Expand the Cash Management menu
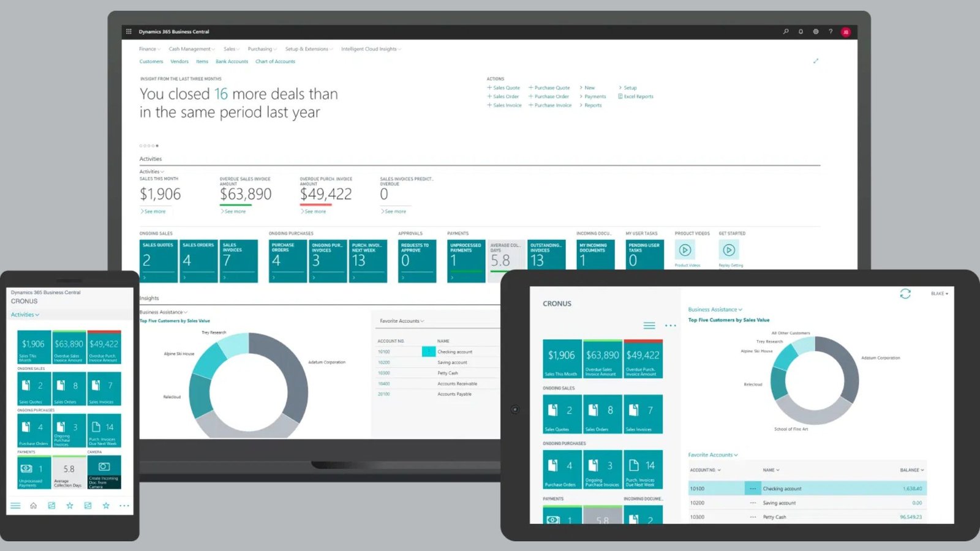The height and width of the screenshot is (551, 980). point(192,49)
